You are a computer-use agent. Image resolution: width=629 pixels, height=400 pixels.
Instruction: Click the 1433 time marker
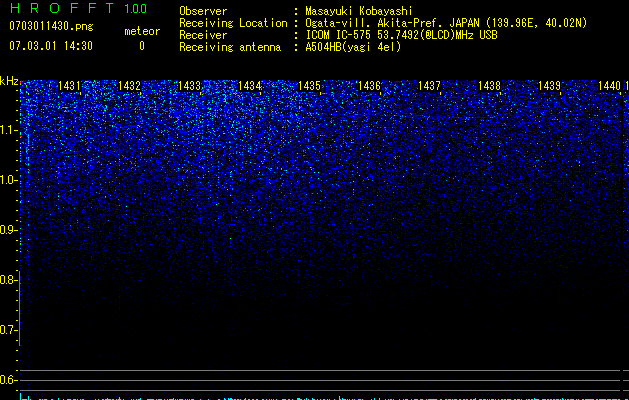pos(189,86)
